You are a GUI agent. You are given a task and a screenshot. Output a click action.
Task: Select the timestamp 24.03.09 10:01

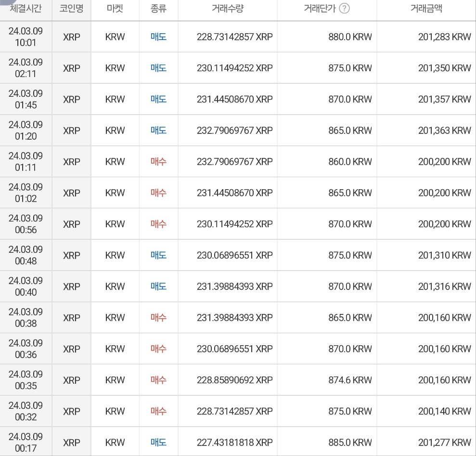(26, 37)
